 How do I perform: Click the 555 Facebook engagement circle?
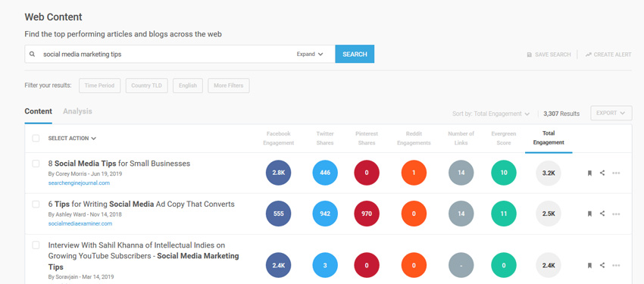click(x=279, y=214)
